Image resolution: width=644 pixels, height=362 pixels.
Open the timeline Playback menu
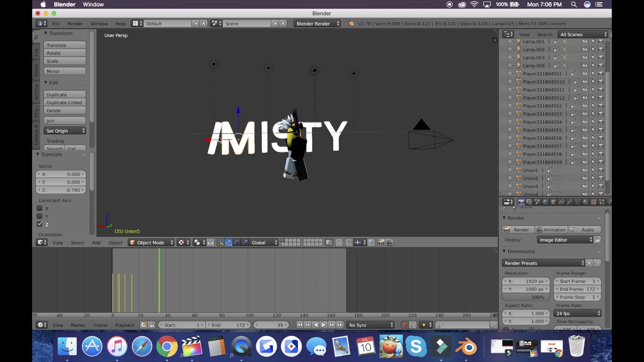coord(125,325)
